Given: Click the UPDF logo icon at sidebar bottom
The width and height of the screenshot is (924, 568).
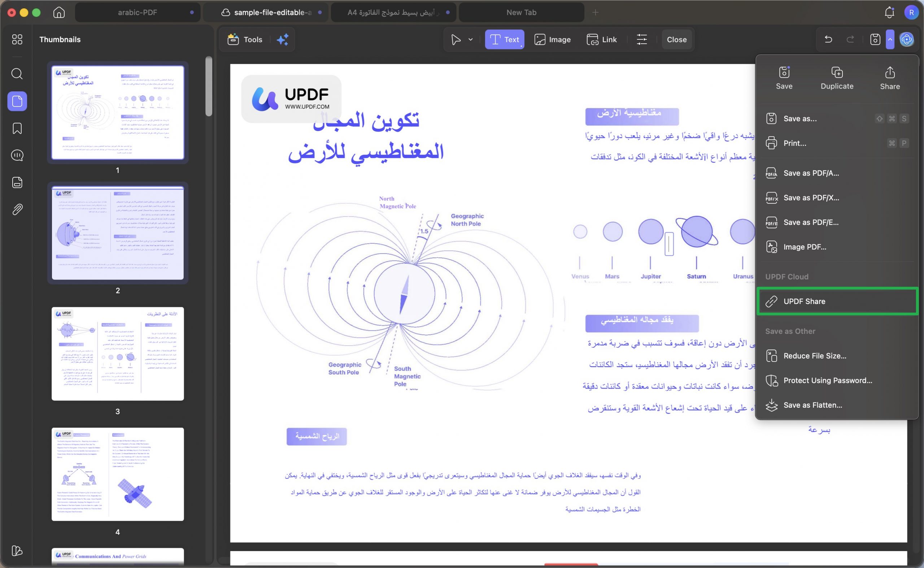Looking at the screenshot, I should tap(17, 551).
